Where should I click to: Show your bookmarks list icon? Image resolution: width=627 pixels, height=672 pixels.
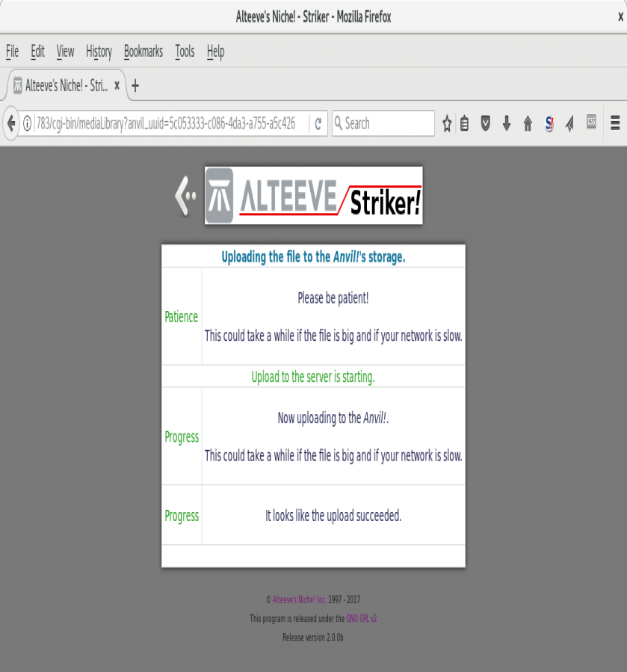pos(464,123)
